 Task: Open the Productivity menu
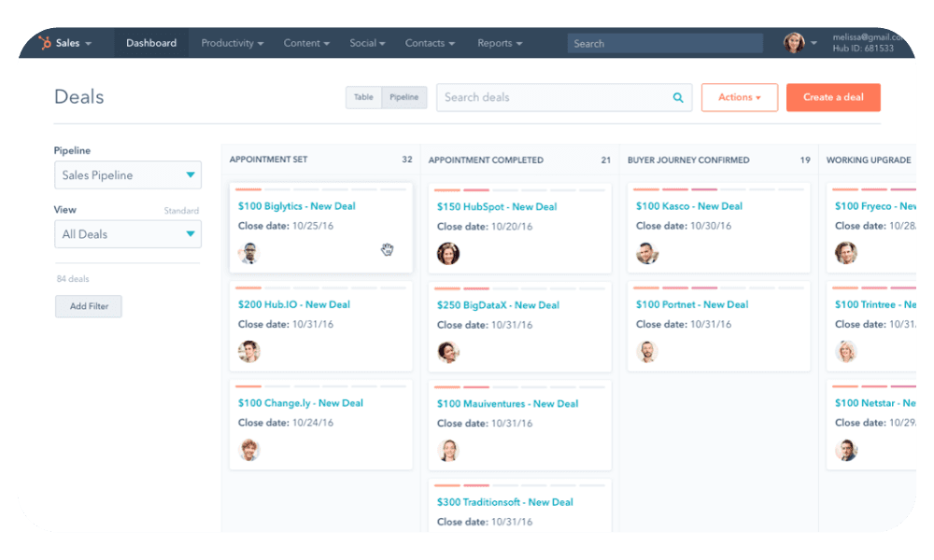coord(233,43)
